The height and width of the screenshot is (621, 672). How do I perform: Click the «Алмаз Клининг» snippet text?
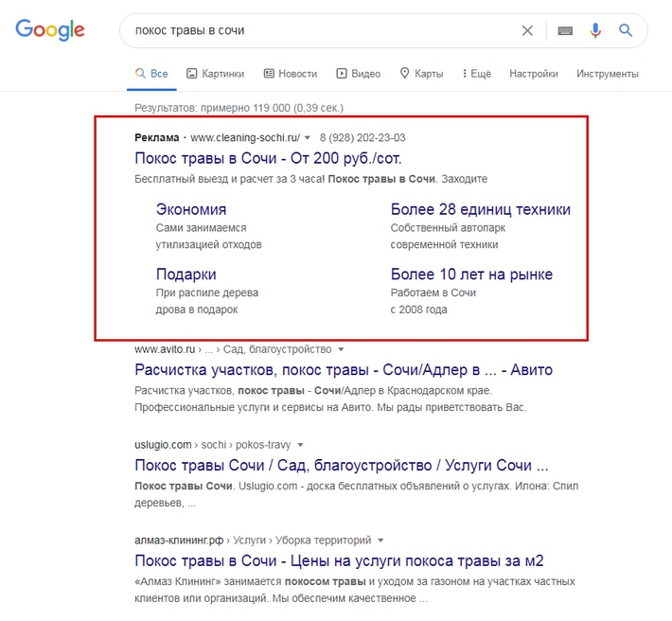coord(355,590)
